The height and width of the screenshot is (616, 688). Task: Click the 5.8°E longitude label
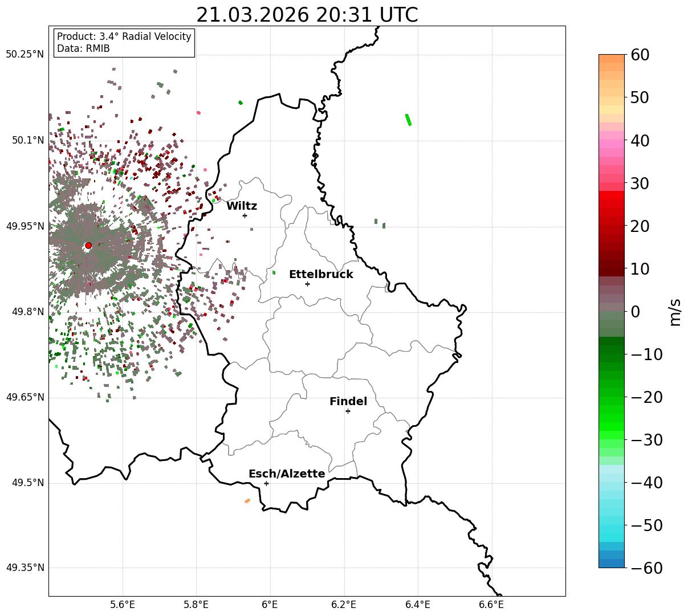(197, 605)
